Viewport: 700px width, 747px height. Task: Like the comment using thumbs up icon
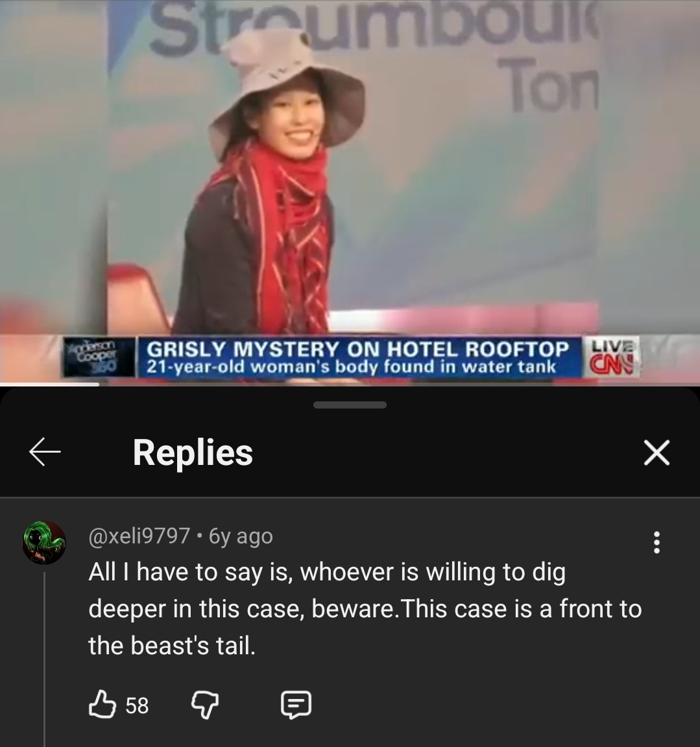click(103, 704)
